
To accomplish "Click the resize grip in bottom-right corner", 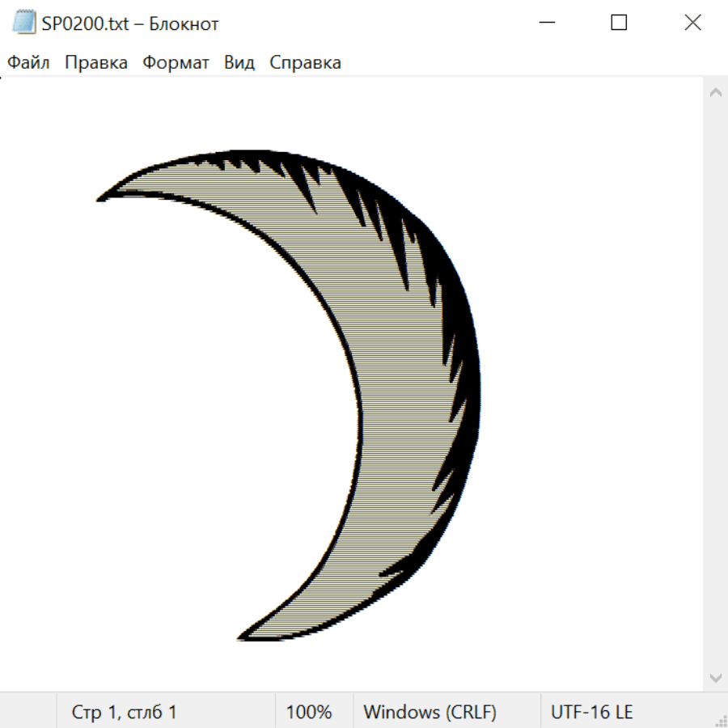I will click(x=721, y=721).
